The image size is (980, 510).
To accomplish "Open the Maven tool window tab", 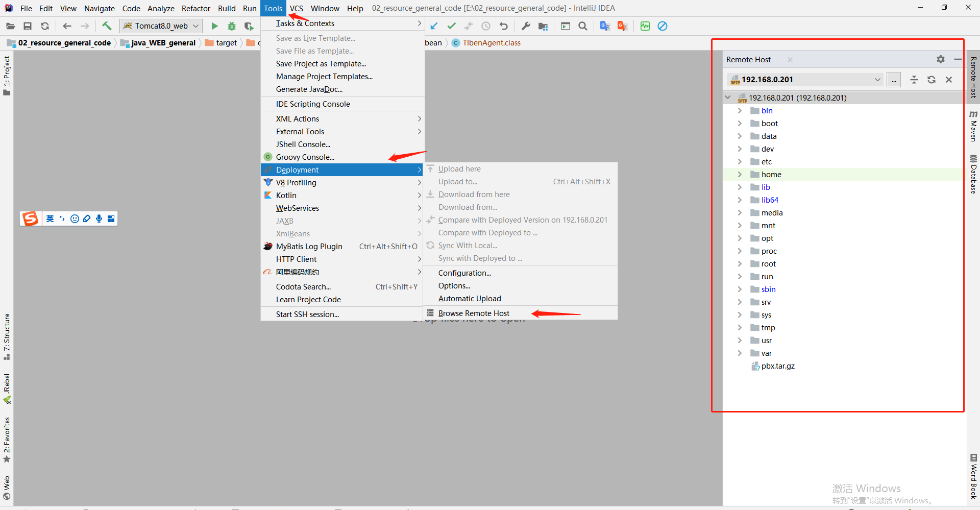I will [x=973, y=126].
